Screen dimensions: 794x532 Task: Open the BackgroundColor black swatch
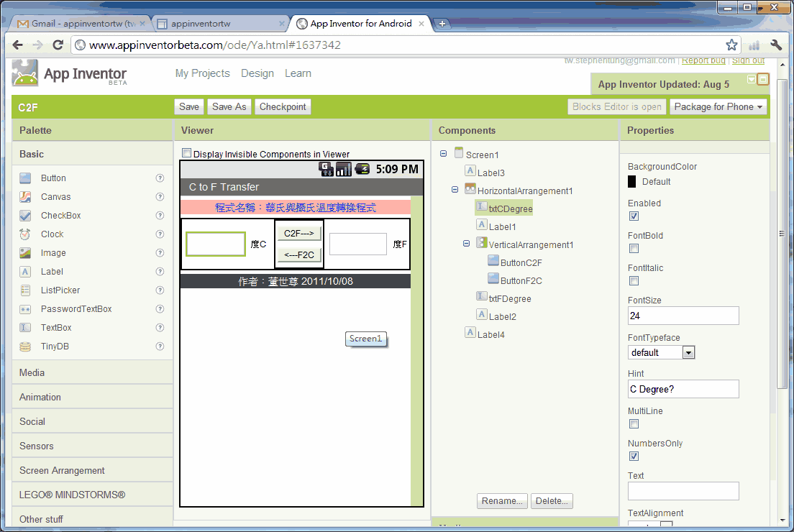pyautogui.click(x=632, y=182)
